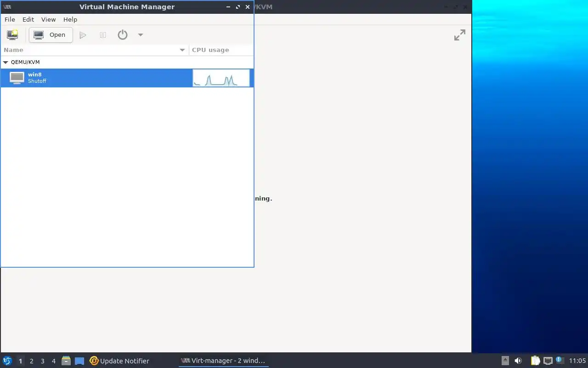
Task: Expand shutdown options dropdown arrow
Action: pos(141,35)
